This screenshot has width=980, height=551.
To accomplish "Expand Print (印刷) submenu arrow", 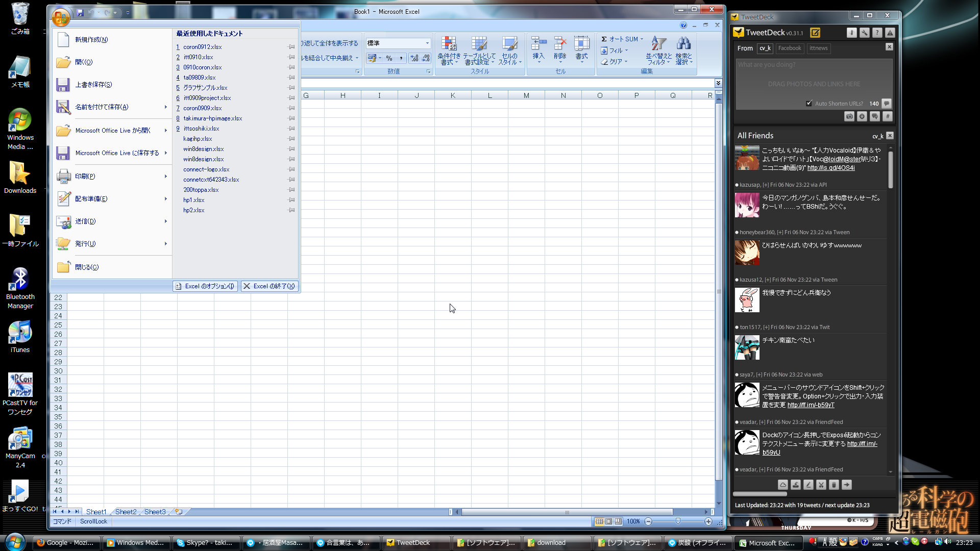I will 166,177.
